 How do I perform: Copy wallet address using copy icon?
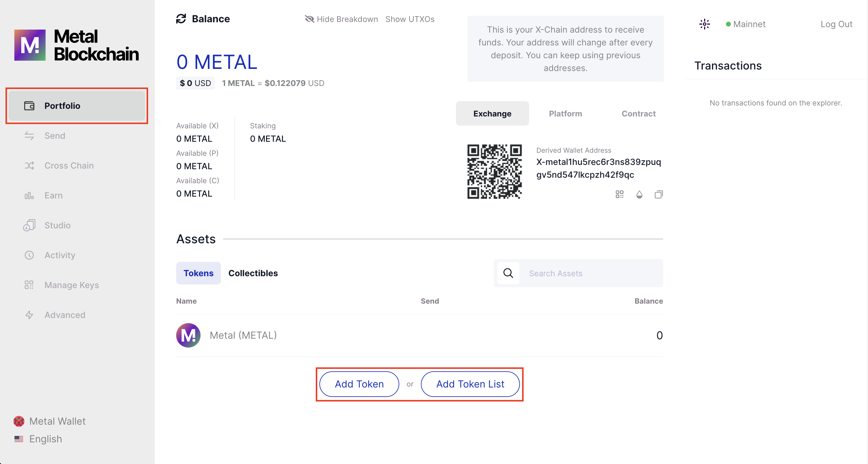[658, 195]
